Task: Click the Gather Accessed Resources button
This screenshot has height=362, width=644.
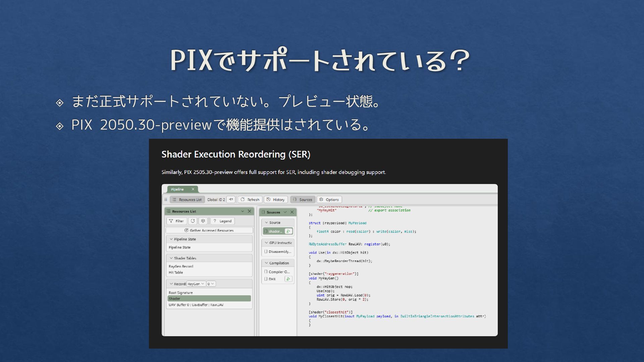Action: point(209,230)
